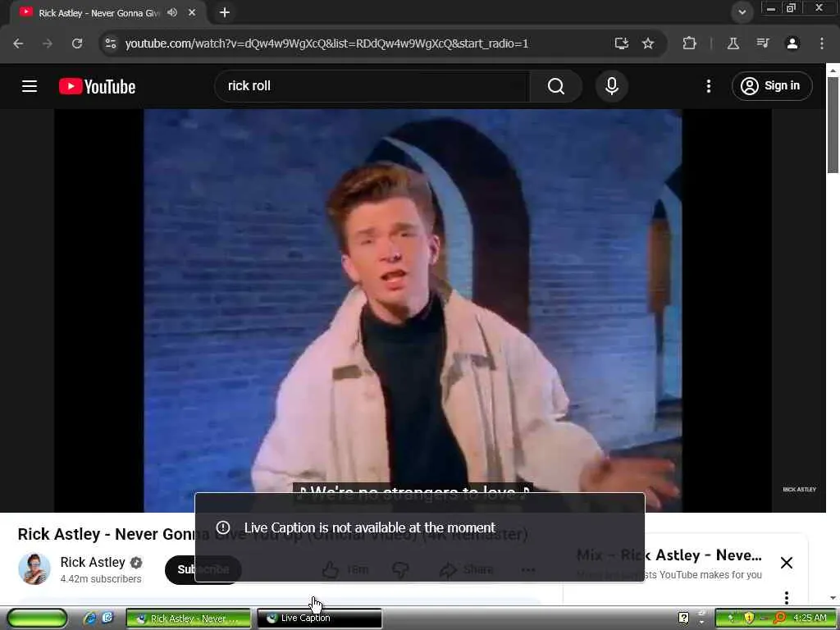Click the Live Caption info icon
The image size is (840, 630).
223,527
